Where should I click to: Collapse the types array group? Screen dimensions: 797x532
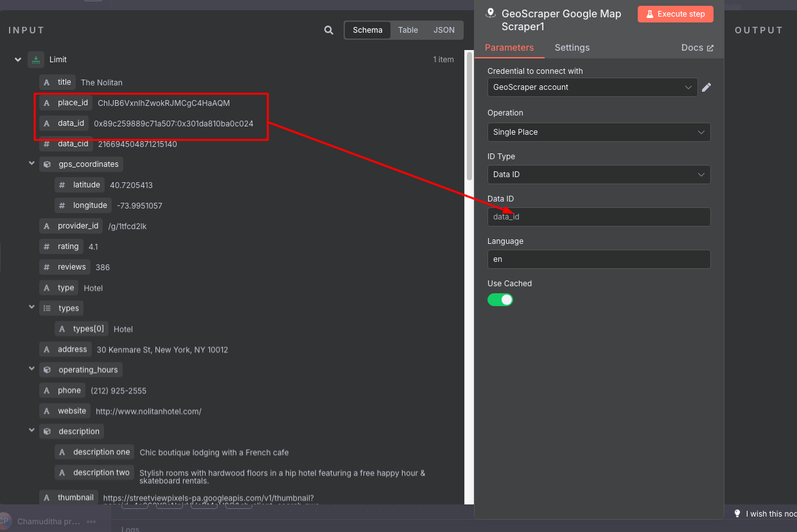click(31, 307)
